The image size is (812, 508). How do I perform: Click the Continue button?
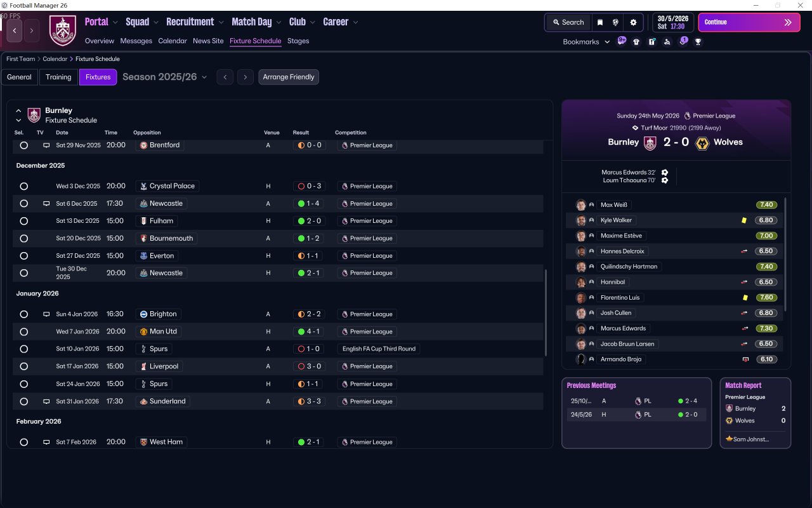pyautogui.click(x=749, y=22)
